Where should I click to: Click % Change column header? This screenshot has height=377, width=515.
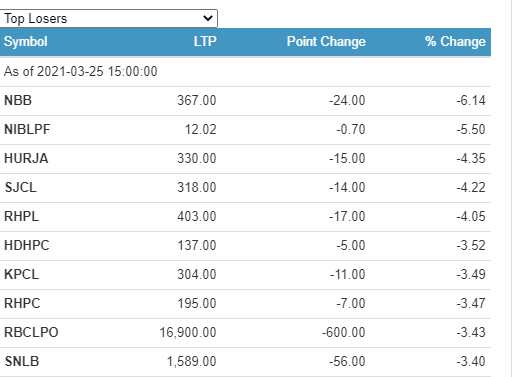[455, 42]
